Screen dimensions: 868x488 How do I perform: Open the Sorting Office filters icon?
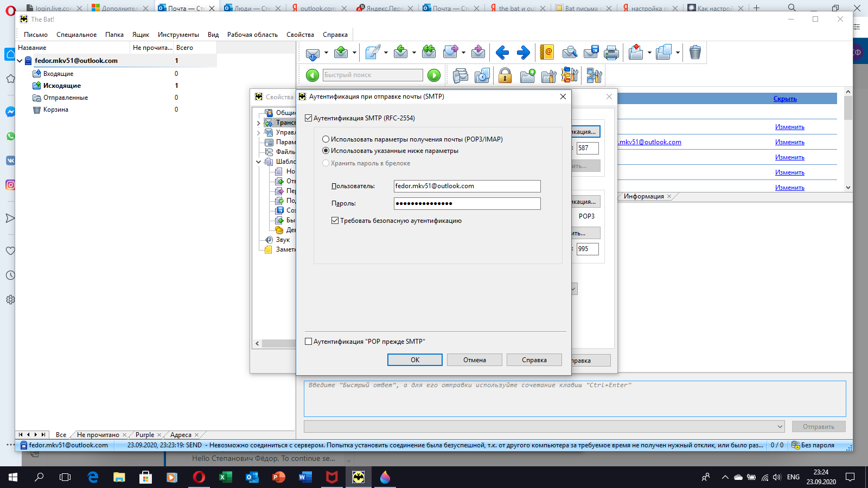click(x=570, y=75)
